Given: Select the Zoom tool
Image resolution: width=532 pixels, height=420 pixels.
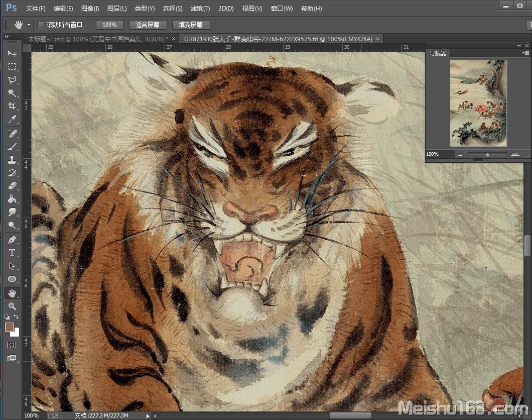Looking at the screenshot, I should 12,306.
